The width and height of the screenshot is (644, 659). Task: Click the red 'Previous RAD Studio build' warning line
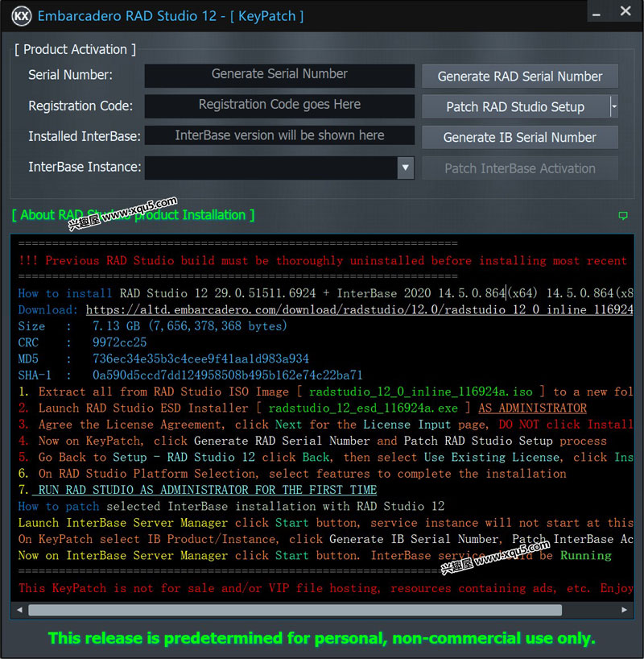pyautogui.click(x=323, y=260)
